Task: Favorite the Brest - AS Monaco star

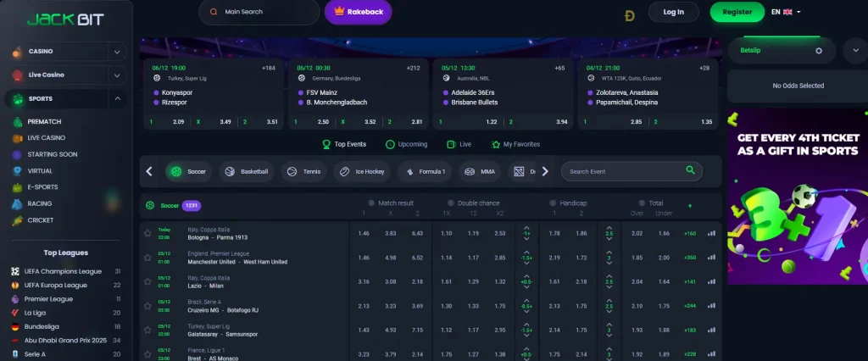Action: (x=147, y=354)
